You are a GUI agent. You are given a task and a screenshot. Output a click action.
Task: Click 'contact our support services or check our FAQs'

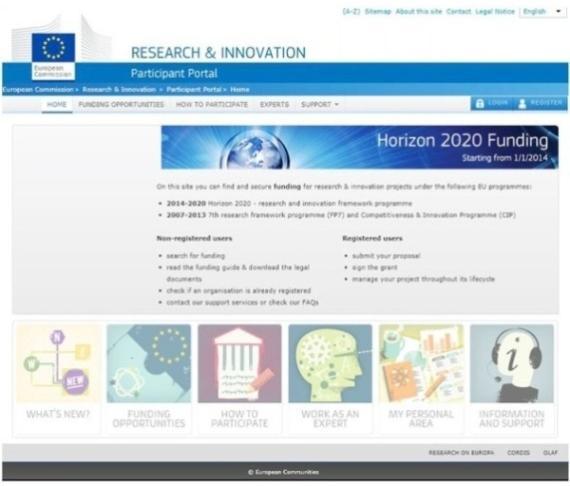click(x=242, y=302)
